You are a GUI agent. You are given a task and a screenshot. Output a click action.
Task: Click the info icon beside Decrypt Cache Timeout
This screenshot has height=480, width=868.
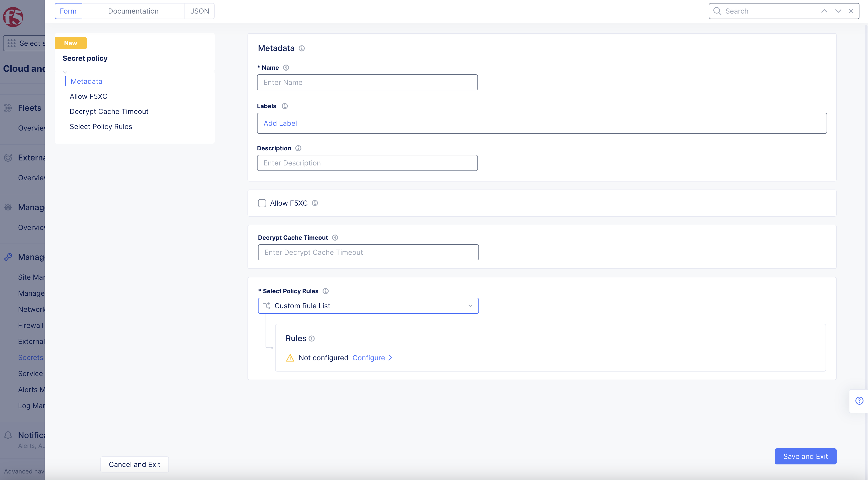(335, 238)
